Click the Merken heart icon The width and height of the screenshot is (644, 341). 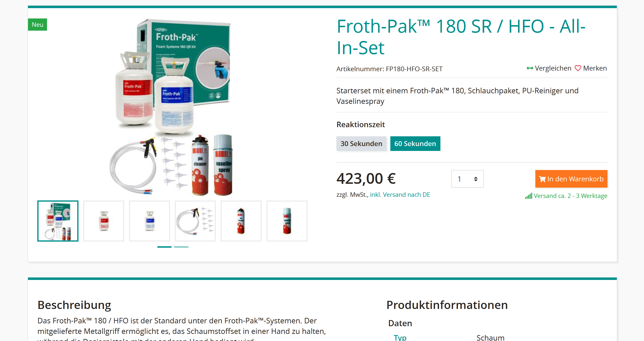tap(578, 68)
